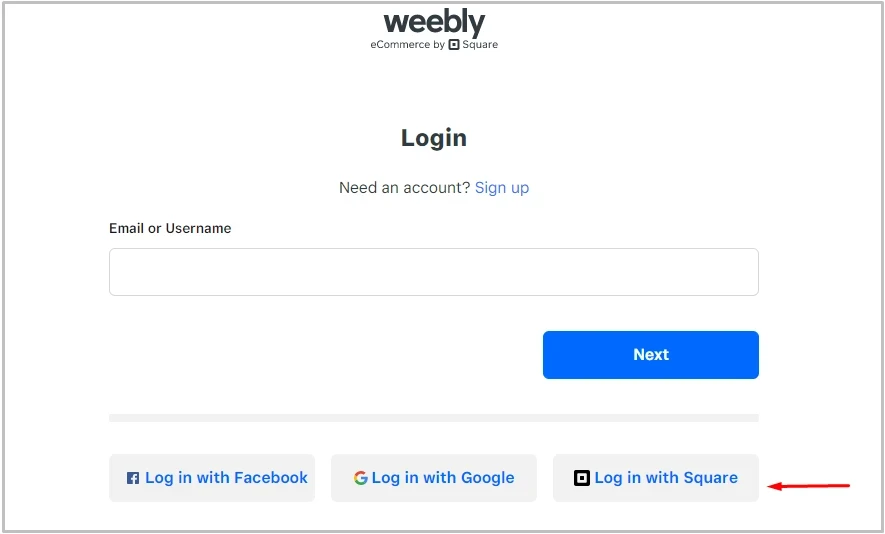Choose Log in with Facebook
This screenshot has height=534, width=885.
[212, 478]
